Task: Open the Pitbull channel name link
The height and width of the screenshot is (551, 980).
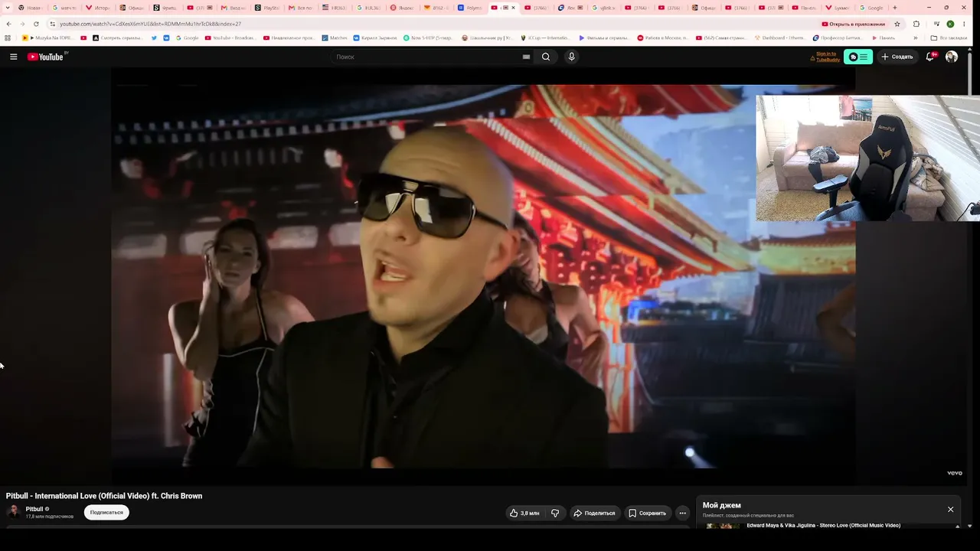Action: [x=34, y=509]
